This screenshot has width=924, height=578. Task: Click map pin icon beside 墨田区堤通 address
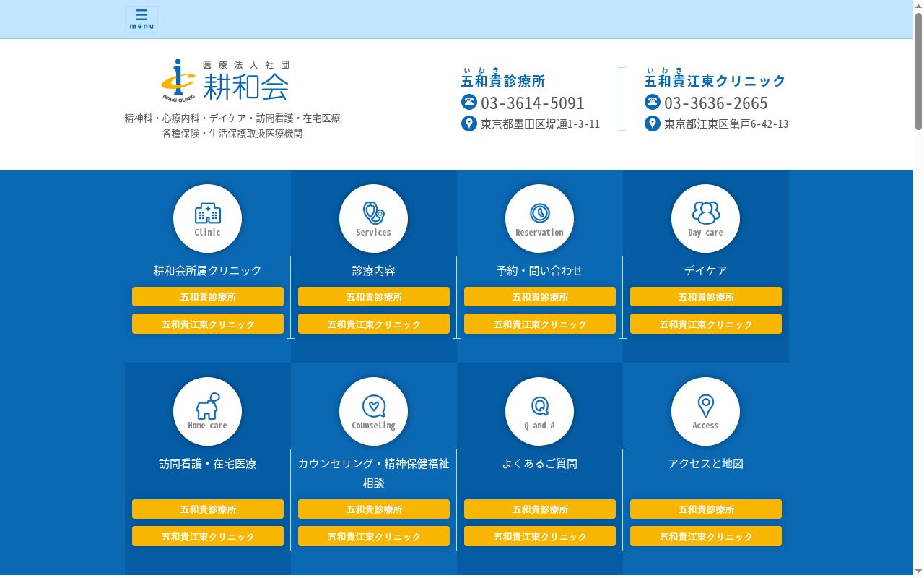point(469,124)
